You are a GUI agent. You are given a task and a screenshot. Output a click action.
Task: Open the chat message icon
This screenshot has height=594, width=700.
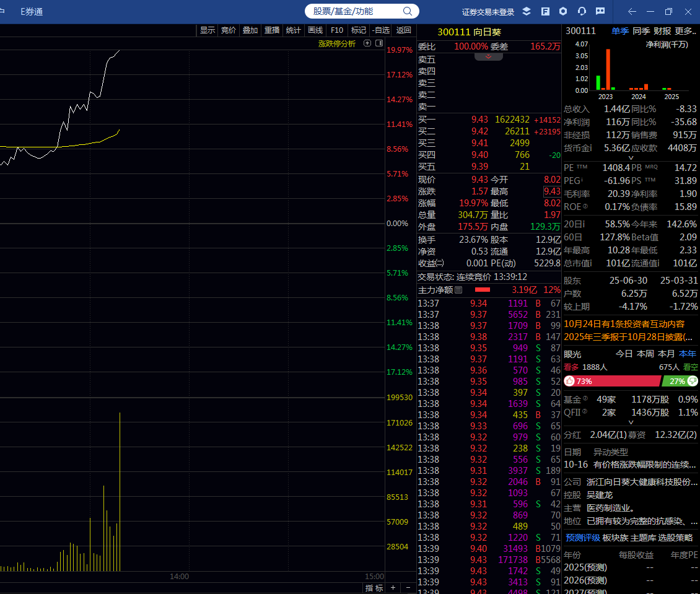(600, 12)
